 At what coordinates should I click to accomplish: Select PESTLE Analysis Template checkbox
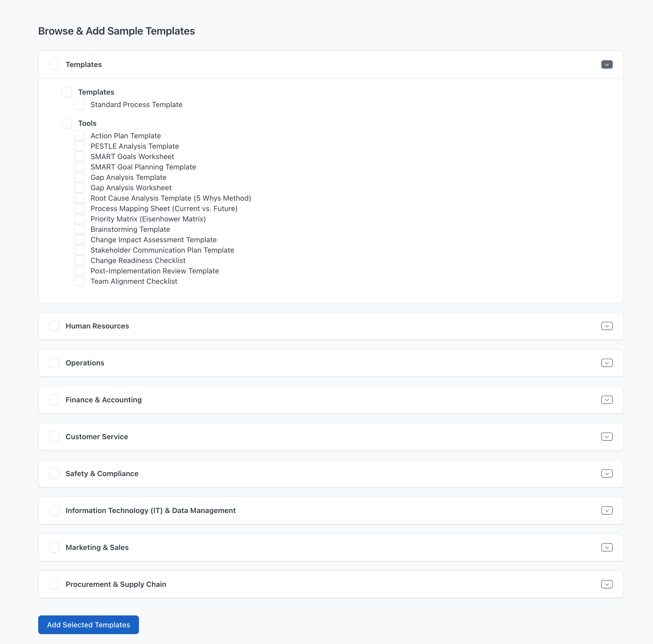pyautogui.click(x=79, y=146)
